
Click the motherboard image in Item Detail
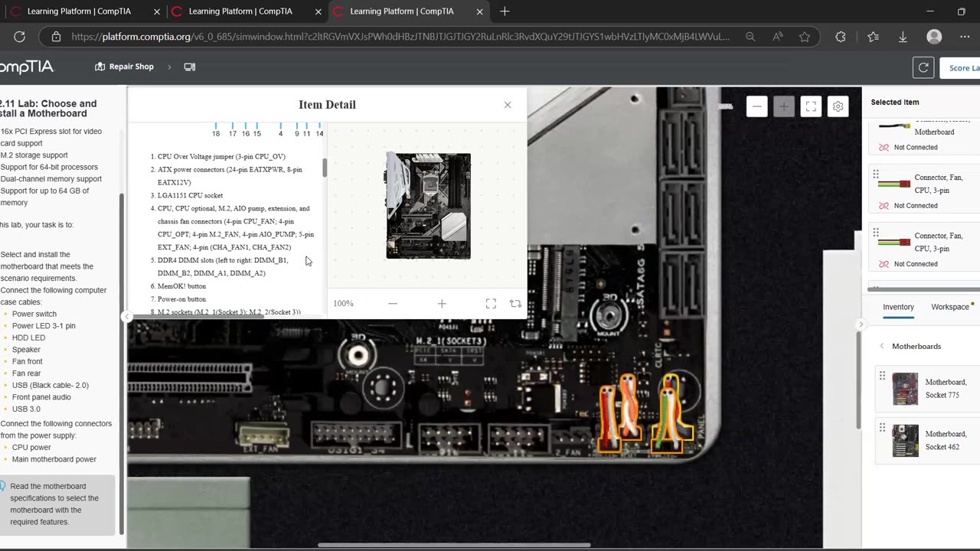click(428, 206)
